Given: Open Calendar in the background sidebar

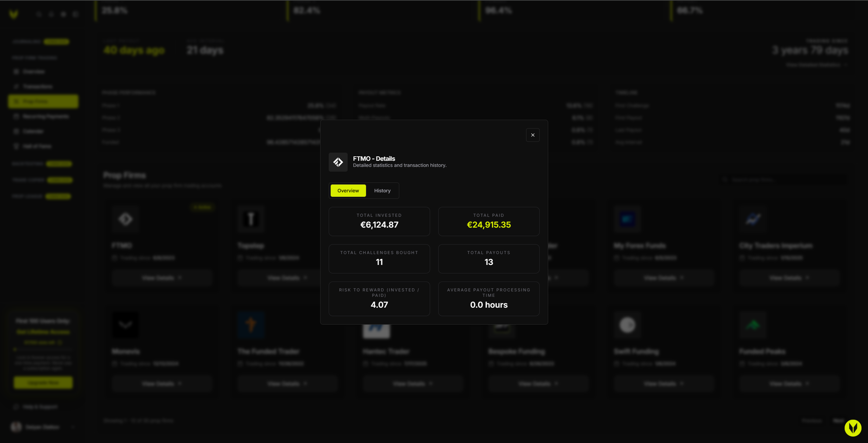Looking at the screenshot, I should pos(43,131).
